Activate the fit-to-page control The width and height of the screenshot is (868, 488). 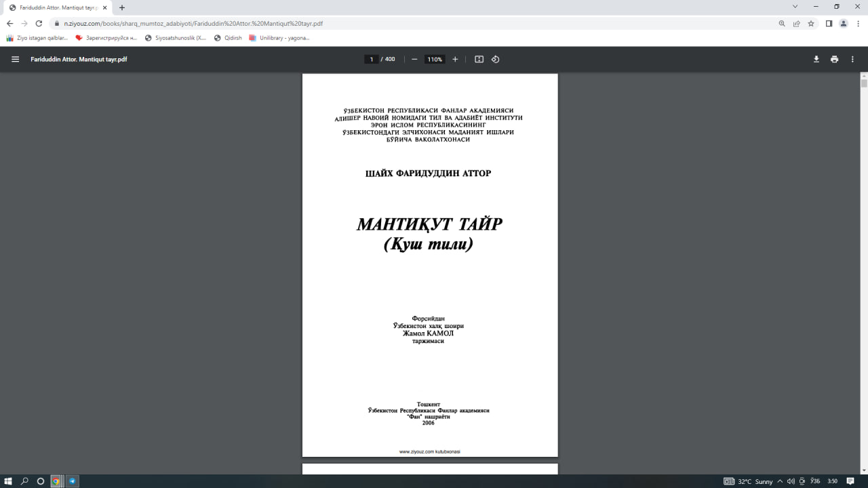pos(479,59)
